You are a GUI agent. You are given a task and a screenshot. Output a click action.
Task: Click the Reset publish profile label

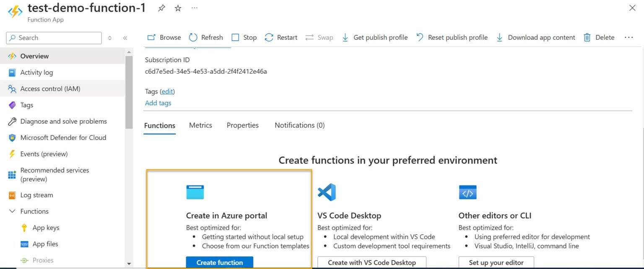tap(458, 37)
